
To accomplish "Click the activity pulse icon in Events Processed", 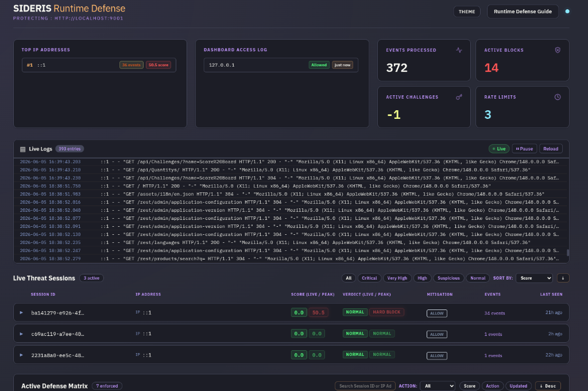I will 459,50.
